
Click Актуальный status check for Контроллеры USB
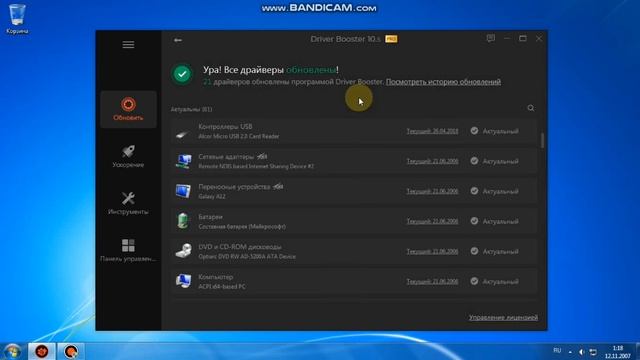(x=474, y=131)
